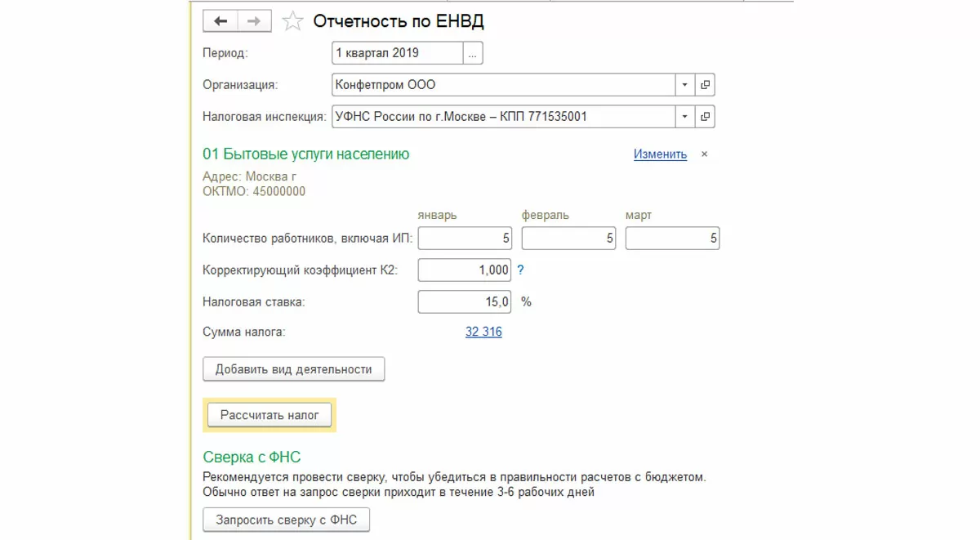Click the Период input field

click(x=398, y=53)
